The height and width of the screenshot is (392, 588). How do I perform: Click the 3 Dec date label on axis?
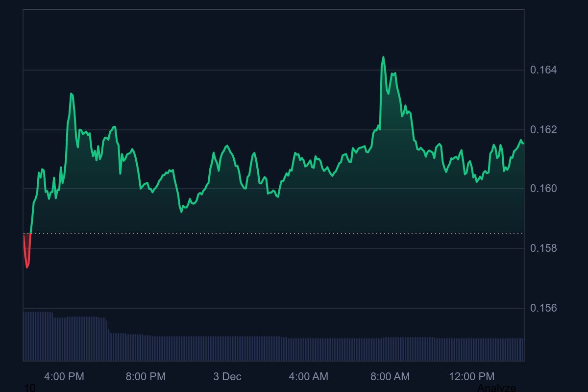point(227,377)
